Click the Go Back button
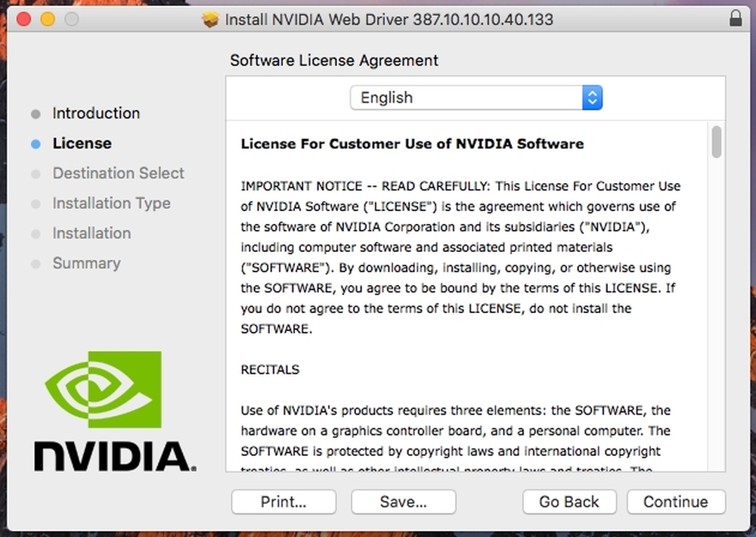The height and width of the screenshot is (537, 756). pos(569,501)
